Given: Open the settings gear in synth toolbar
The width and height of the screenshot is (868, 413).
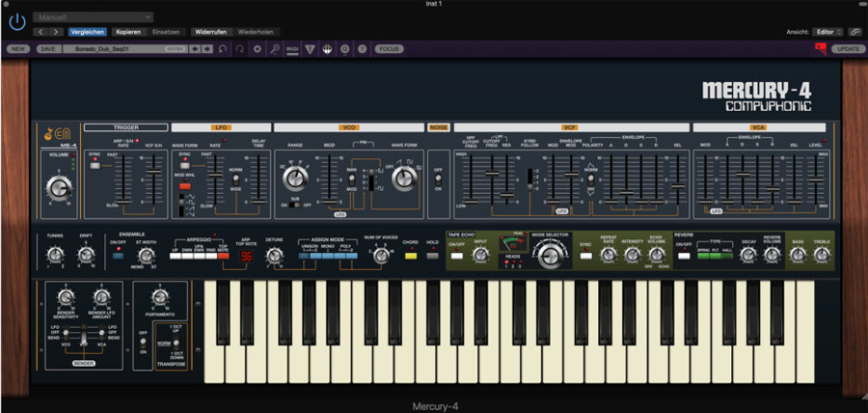Looking at the screenshot, I should pos(257,49).
